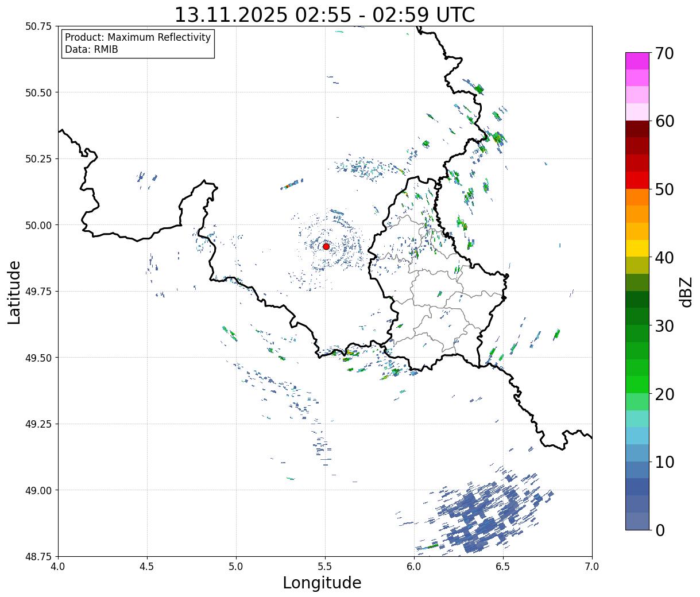Click the 4.5 longitude tick label
Viewport: 700px width, 597px height.
click(x=147, y=567)
